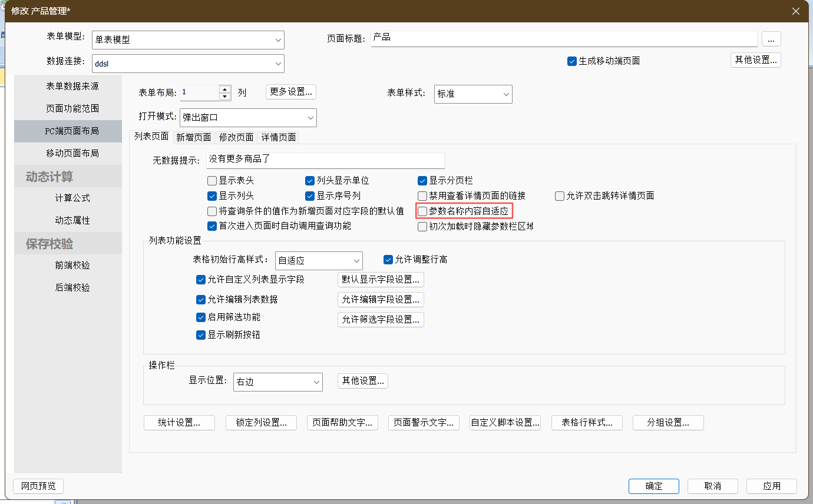The image size is (813, 504).
Task: Click into the 无数据提示 text field
Action: pyautogui.click(x=325, y=160)
